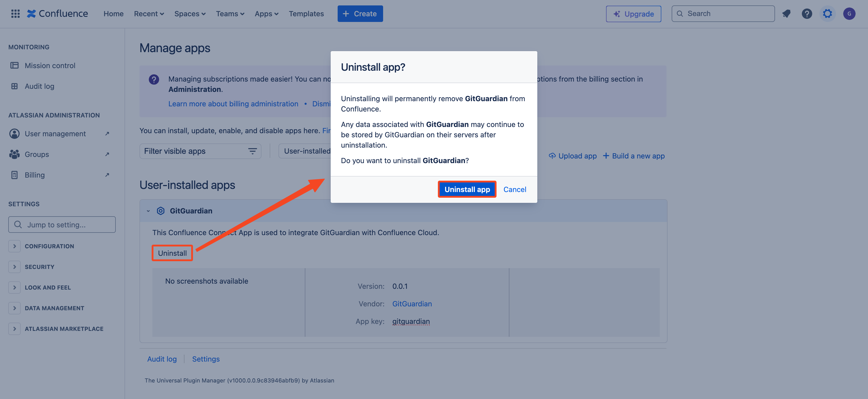Click Build a new app link
The image size is (868, 399).
(x=634, y=156)
